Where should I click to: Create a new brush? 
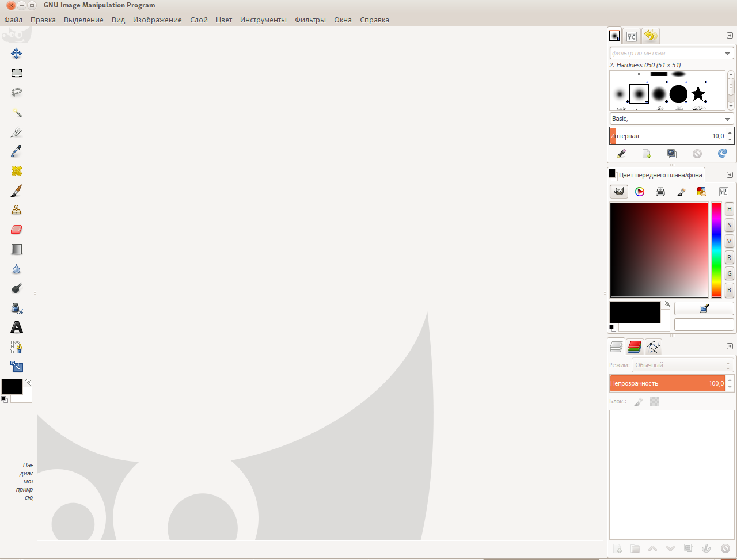[647, 154]
